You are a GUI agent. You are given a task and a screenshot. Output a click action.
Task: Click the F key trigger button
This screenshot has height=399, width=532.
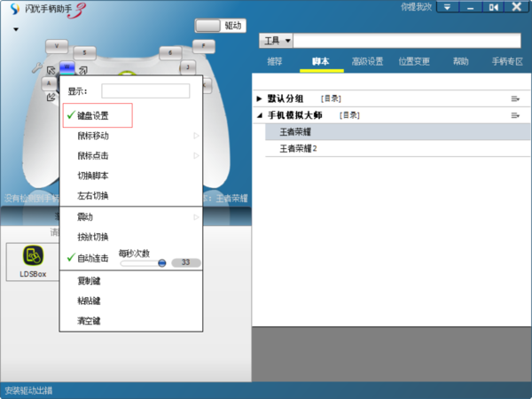click(x=204, y=45)
